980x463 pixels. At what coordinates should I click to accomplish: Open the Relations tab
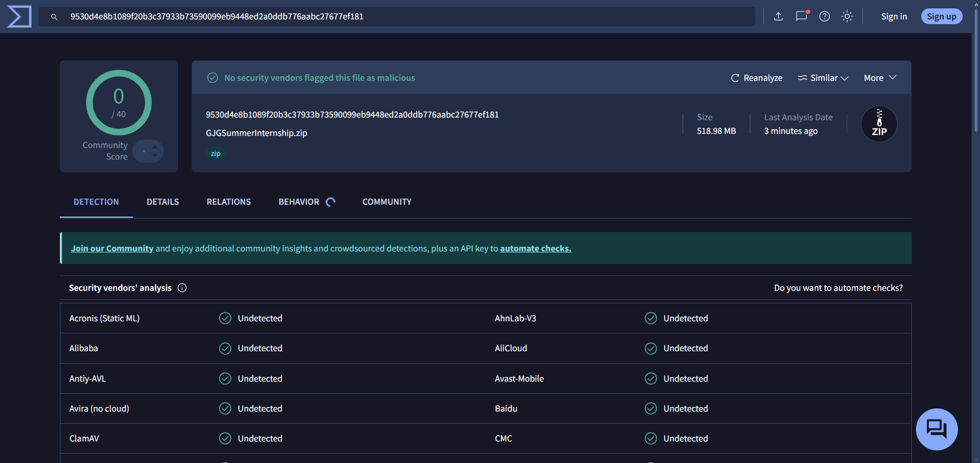229,202
